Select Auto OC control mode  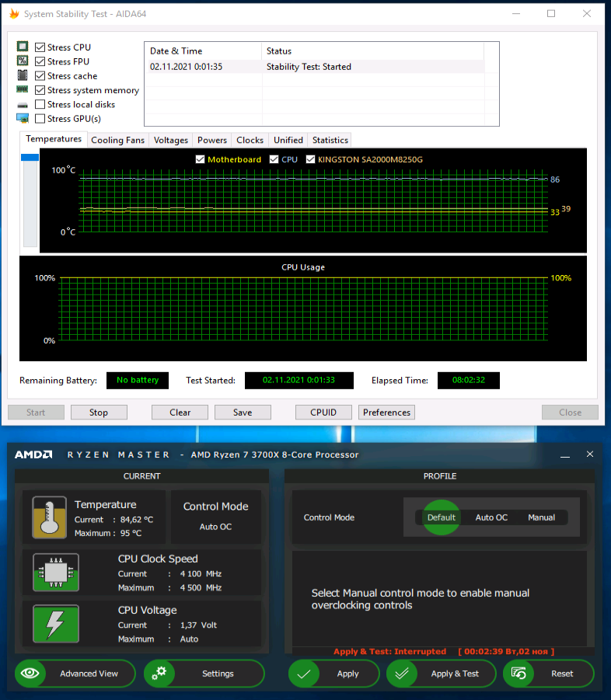tap(491, 517)
